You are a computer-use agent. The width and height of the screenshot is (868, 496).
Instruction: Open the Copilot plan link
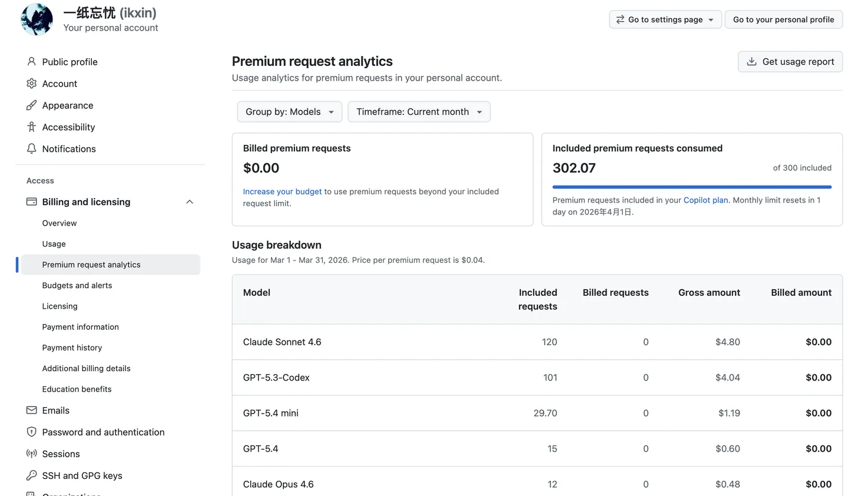(x=706, y=200)
